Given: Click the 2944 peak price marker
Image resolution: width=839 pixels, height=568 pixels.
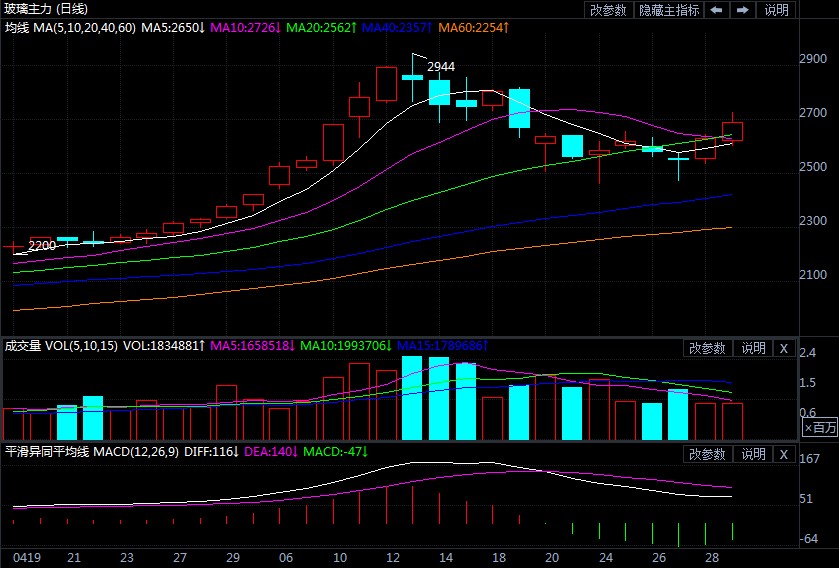Looking at the screenshot, I should click(x=441, y=67).
